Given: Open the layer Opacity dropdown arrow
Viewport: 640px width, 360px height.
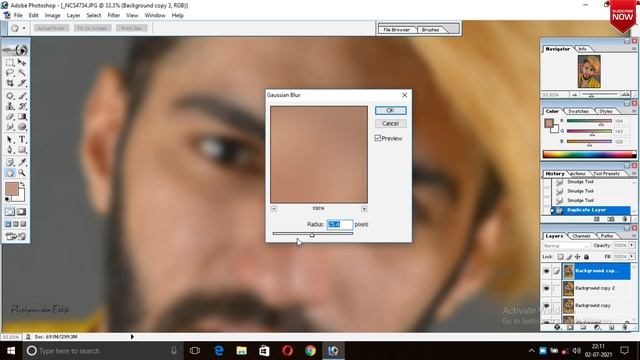Looking at the screenshot, I should (632, 245).
